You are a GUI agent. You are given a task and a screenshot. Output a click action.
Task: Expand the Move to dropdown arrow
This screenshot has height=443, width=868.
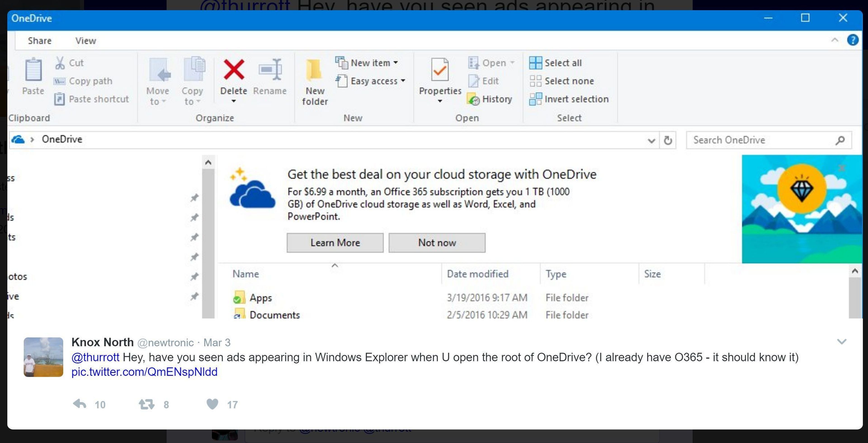pyautogui.click(x=164, y=101)
